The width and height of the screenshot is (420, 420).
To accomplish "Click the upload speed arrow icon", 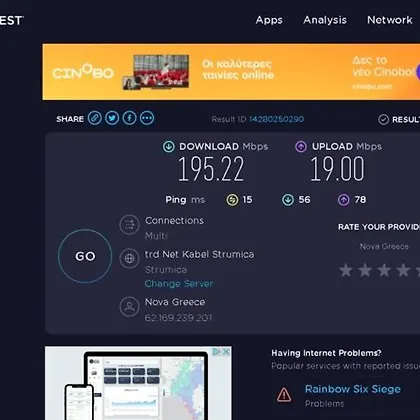I will [301, 147].
